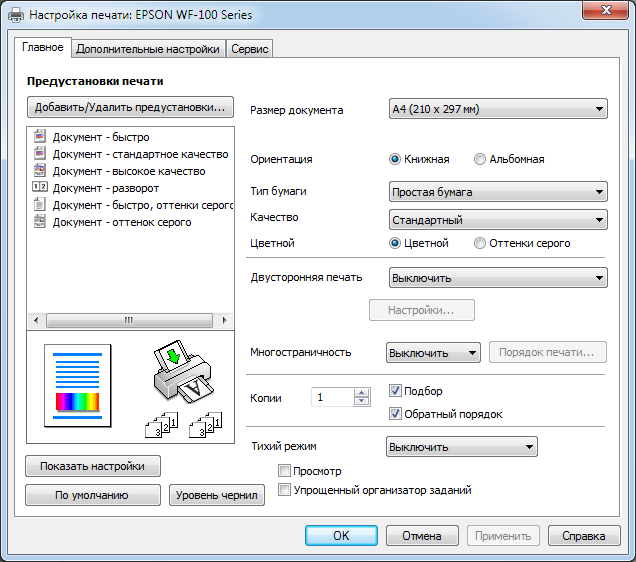Click the right collated pages 3-2-1 icon
This screenshot has height=562, width=636.
click(x=205, y=425)
